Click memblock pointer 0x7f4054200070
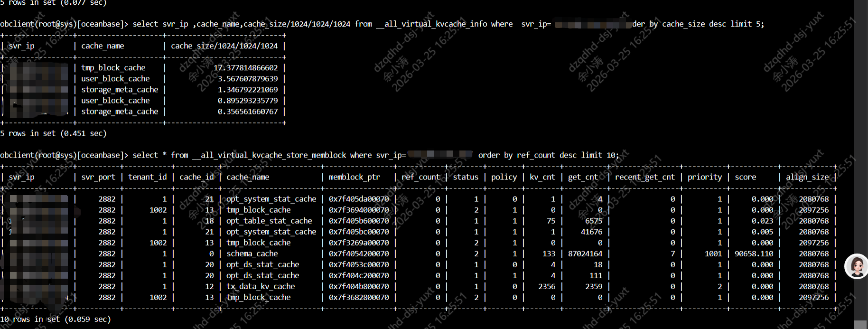The image size is (868, 329). (359, 254)
